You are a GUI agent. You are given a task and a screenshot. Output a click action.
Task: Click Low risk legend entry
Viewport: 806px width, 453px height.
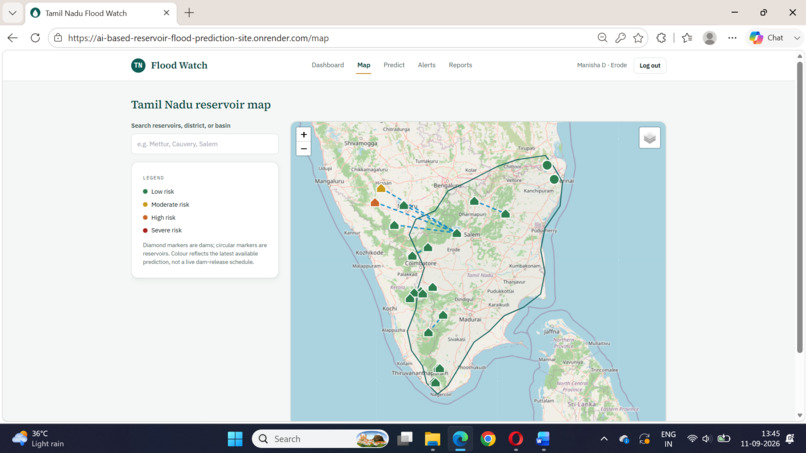158,191
